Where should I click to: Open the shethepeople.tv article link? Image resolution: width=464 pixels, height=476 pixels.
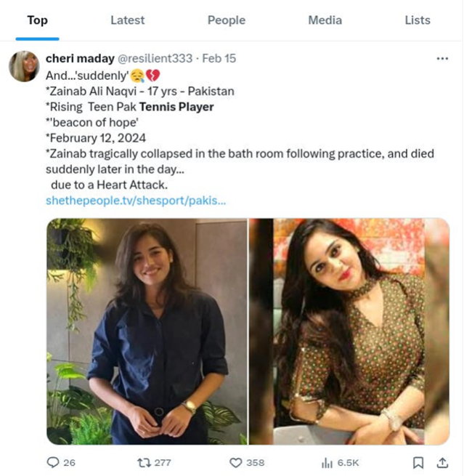(136, 200)
